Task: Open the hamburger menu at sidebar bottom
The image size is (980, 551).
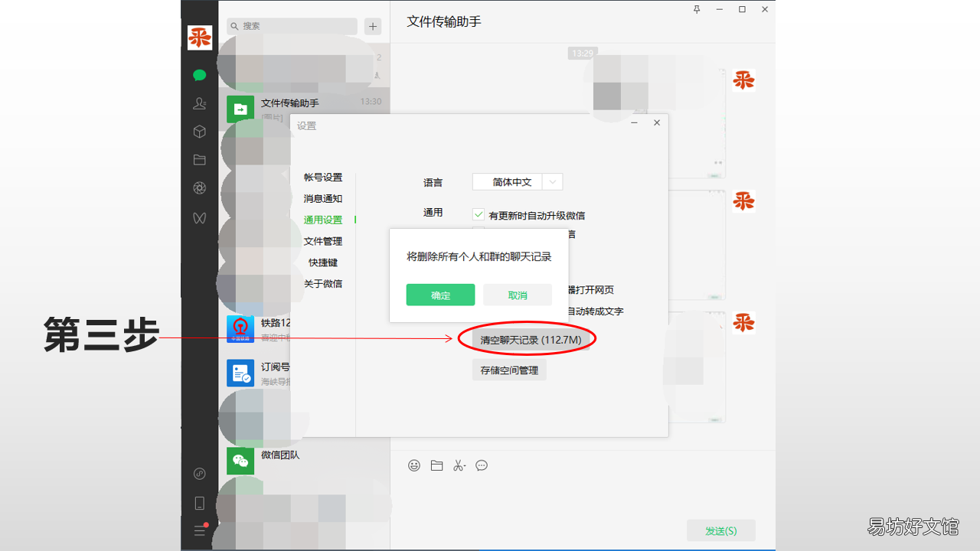Action: (x=200, y=530)
